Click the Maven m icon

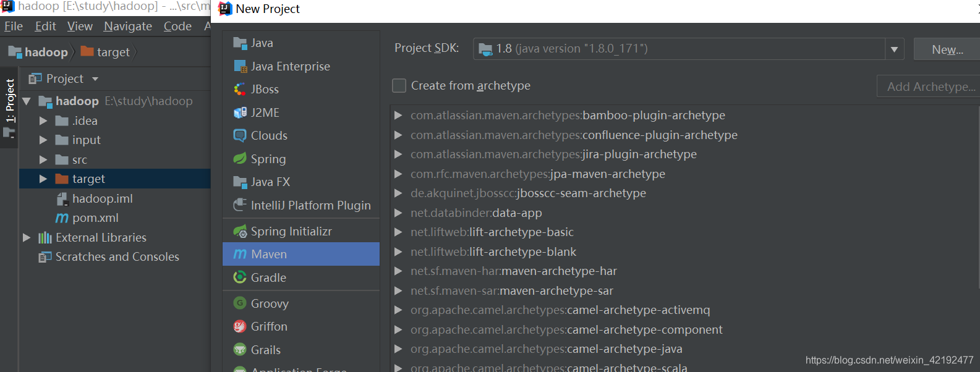[x=240, y=254]
